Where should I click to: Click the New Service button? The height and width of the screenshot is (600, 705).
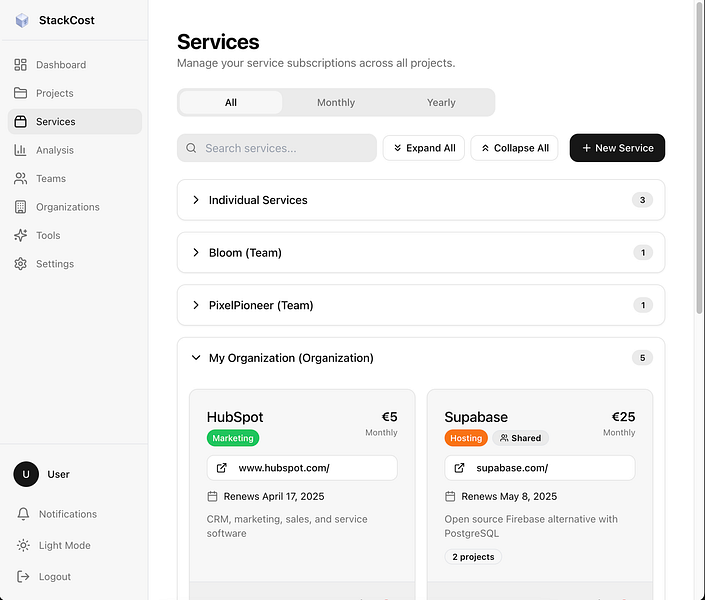[x=617, y=148]
